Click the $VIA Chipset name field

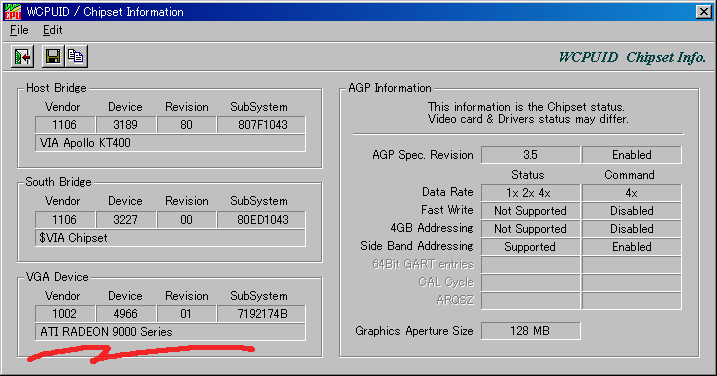pos(170,238)
